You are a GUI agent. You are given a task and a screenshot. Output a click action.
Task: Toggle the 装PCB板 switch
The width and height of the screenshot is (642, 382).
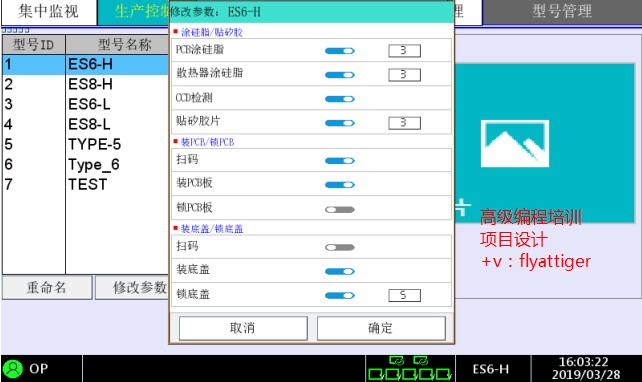pos(340,185)
